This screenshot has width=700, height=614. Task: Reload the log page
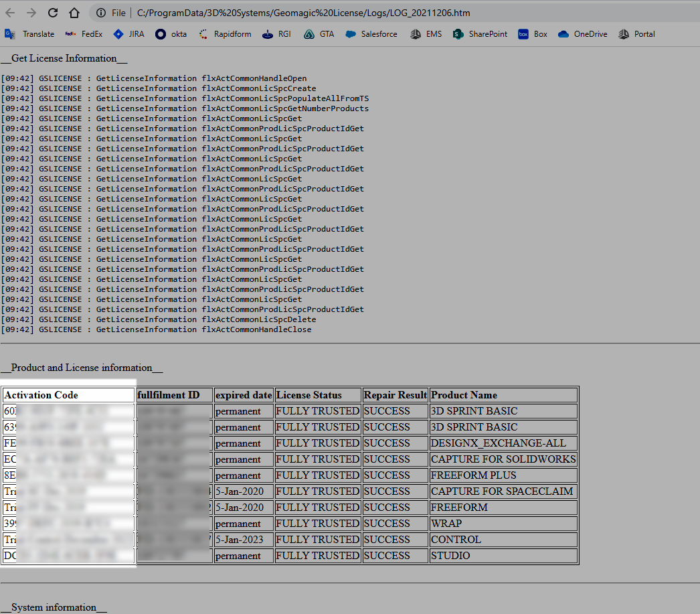(52, 12)
